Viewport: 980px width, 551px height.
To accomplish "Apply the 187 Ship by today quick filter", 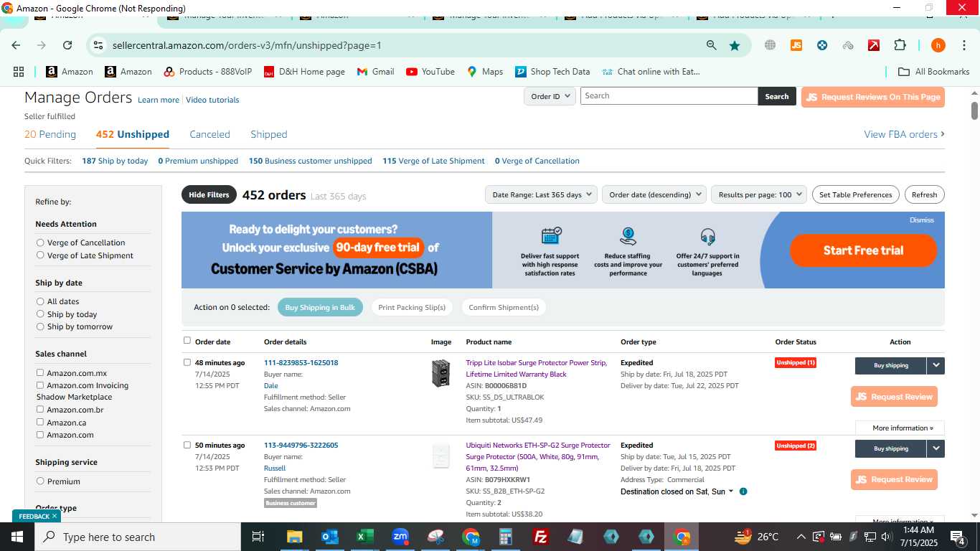I will coord(115,161).
